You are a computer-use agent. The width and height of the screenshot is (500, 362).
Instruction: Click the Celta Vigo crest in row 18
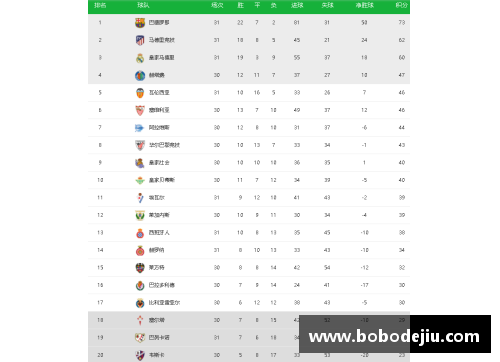[140, 320]
